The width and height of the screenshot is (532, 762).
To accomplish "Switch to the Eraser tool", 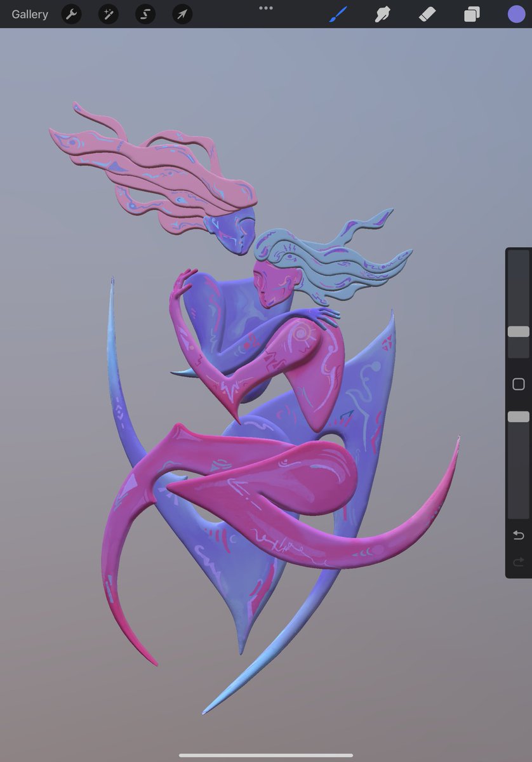I will click(x=427, y=14).
